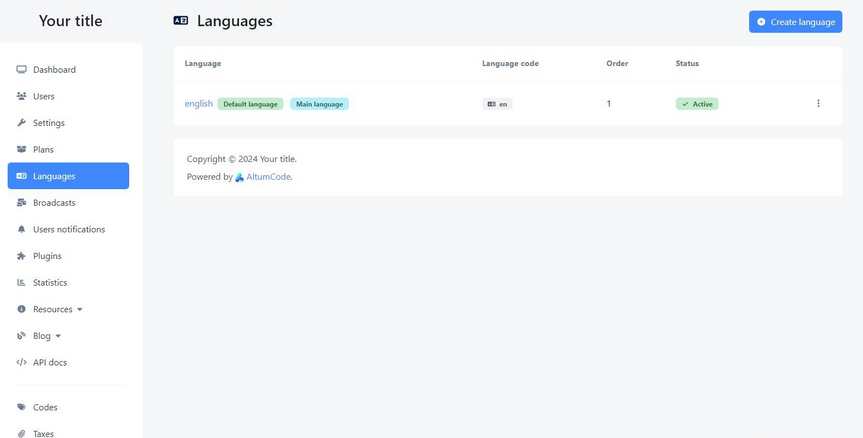
Task: Open the three-dot actions menu for english
Action: click(x=818, y=104)
